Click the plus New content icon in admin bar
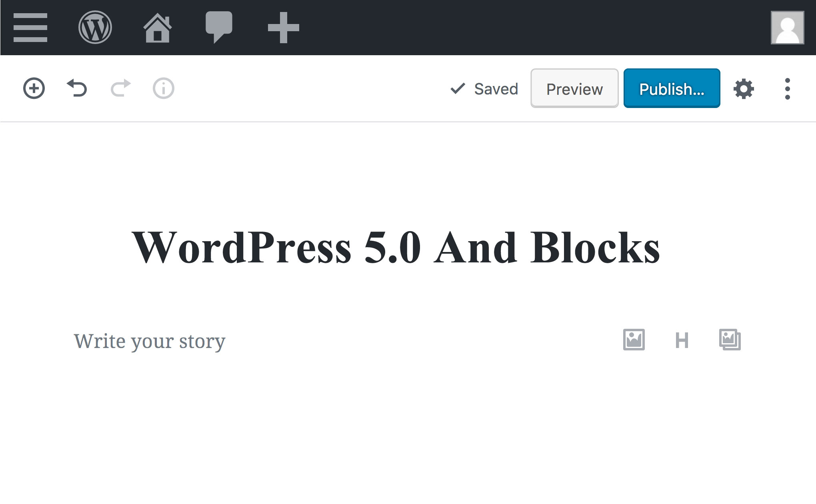Viewport: 816px width, 504px height. click(283, 28)
